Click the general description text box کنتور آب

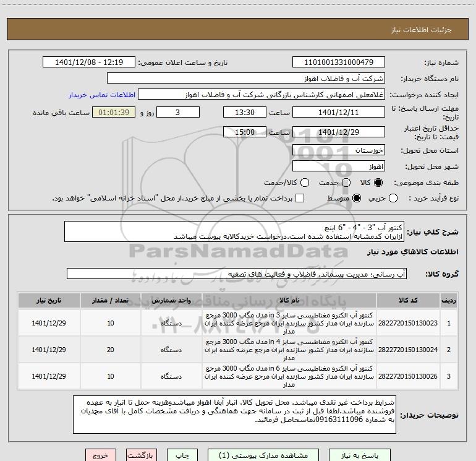click(234, 231)
